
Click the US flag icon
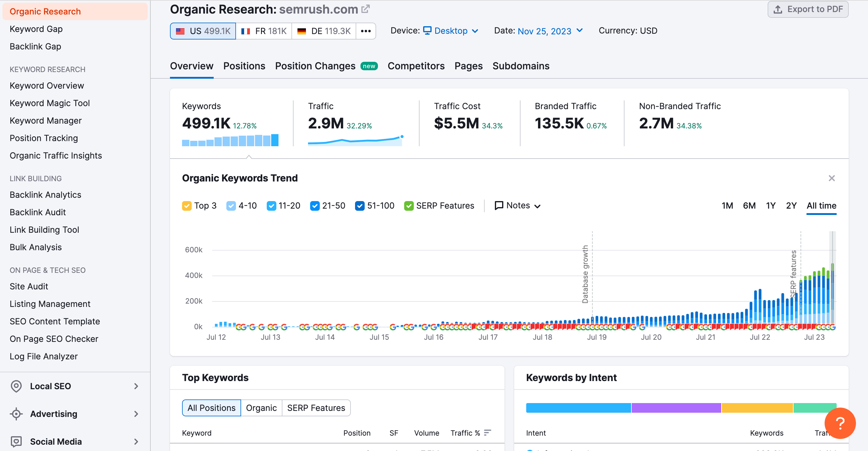[180, 31]
